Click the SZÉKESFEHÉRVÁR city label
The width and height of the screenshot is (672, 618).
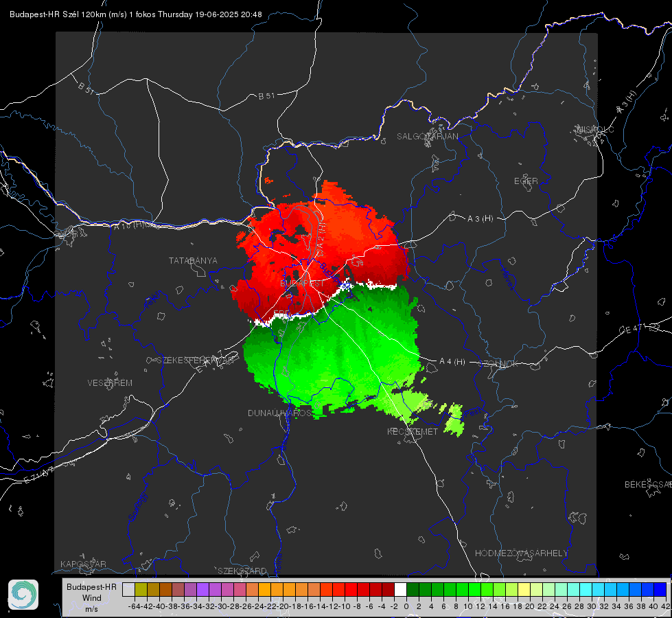pos(197,360)
